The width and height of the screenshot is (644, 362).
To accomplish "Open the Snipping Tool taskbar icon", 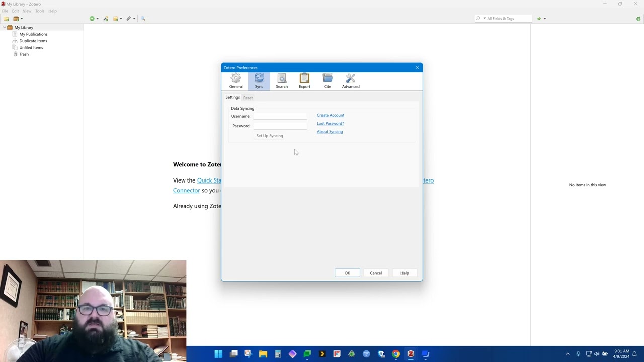I will pos(248,354).
